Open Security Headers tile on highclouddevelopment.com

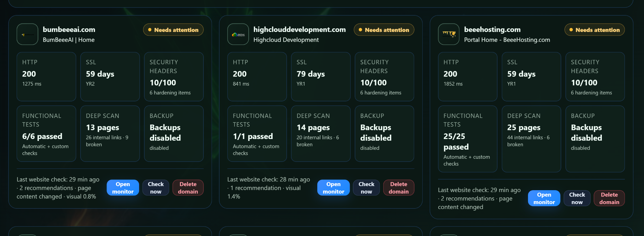(385, 77)
